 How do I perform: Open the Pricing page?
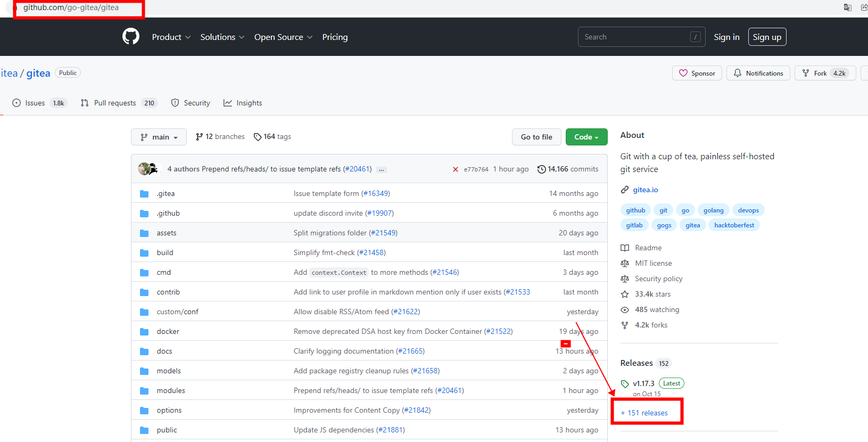click(335, 37)
